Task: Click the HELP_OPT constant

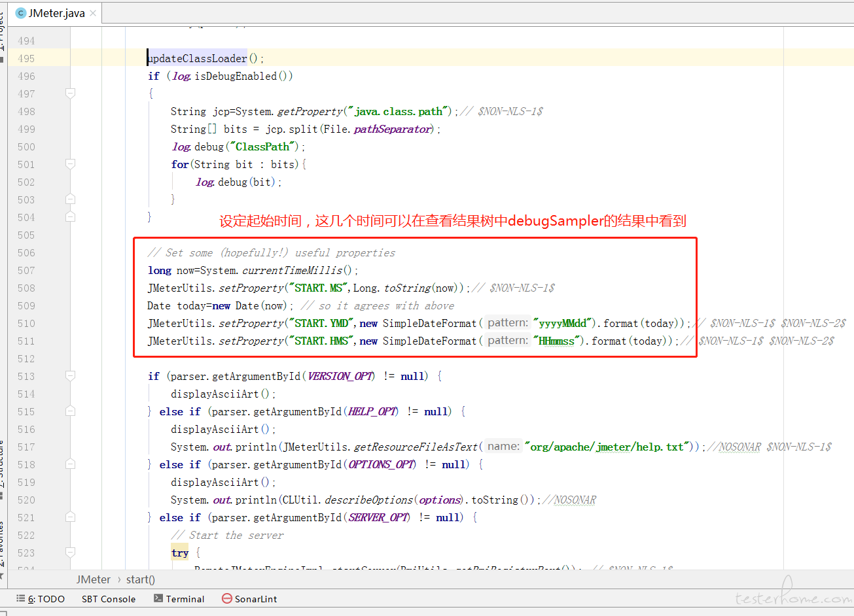Action: point(372,411)
